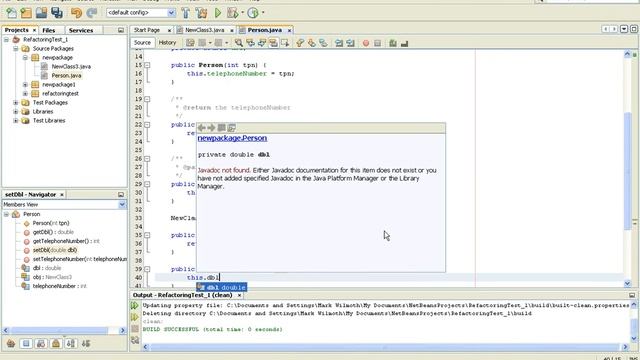The image size is (640, 360).
Task: Click the New Project toolbar icon
Action: [26, 13]
